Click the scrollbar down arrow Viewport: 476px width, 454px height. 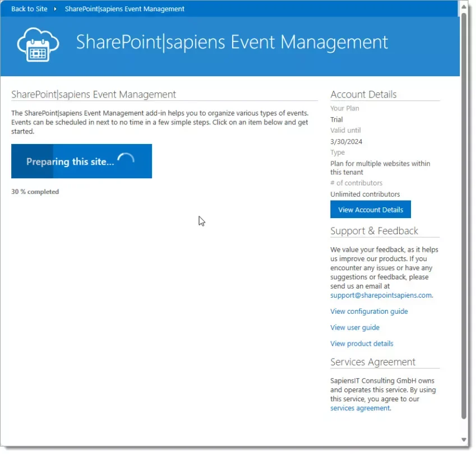pyautogui.click(x=464, y=439)
